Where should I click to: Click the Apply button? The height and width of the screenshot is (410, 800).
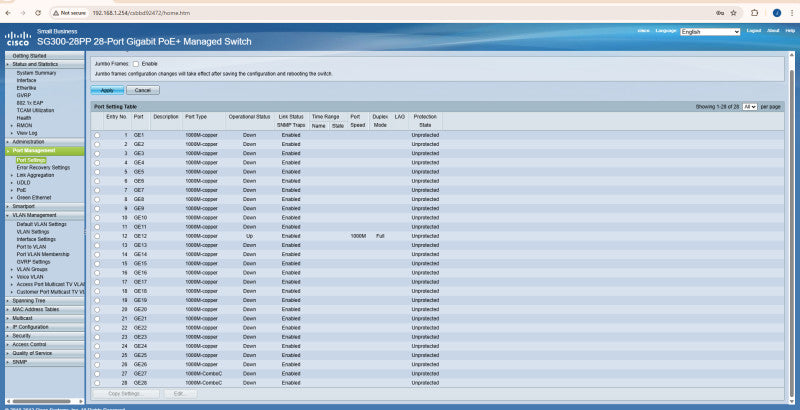[x=107, y=90]
